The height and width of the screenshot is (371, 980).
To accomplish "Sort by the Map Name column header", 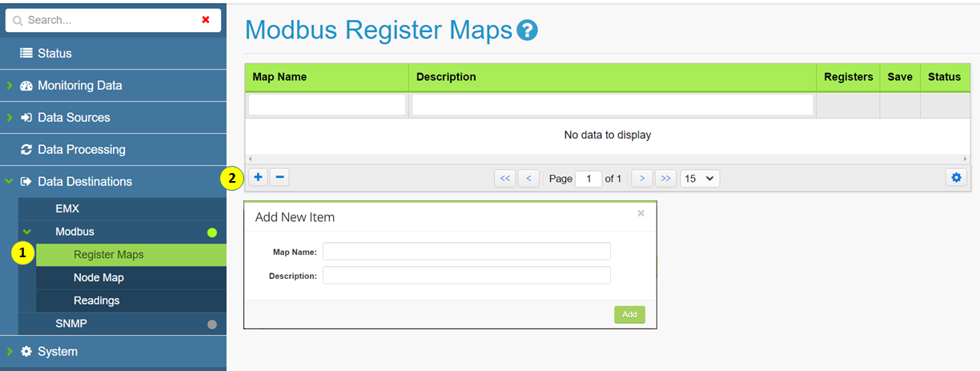I will point(279,77).
